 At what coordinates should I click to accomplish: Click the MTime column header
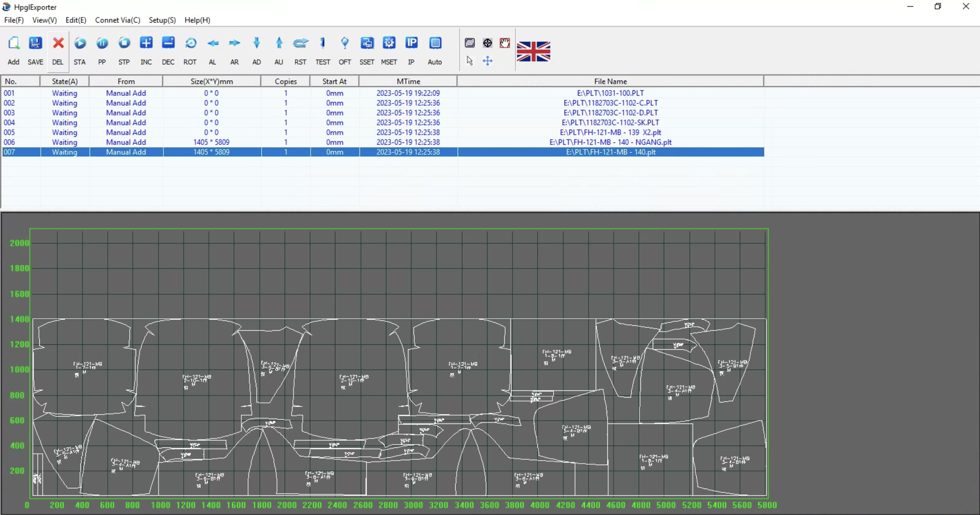pos(408,81)
